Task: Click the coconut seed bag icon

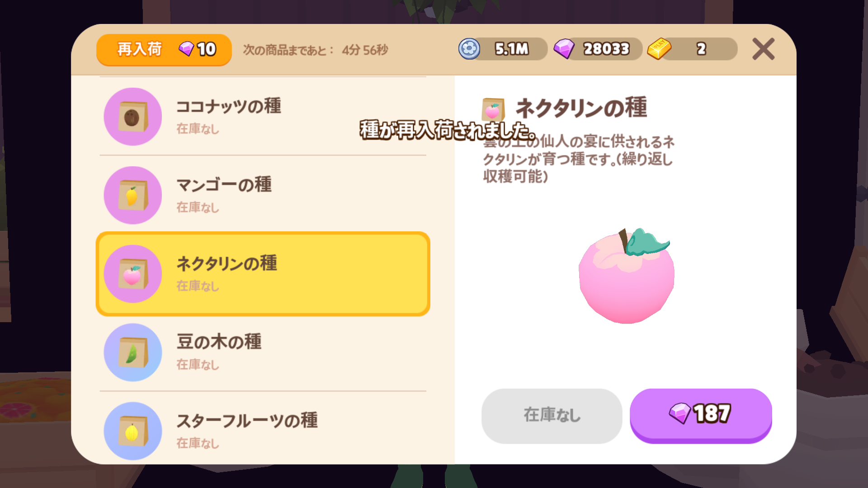Action: click(x=133, y=117)
